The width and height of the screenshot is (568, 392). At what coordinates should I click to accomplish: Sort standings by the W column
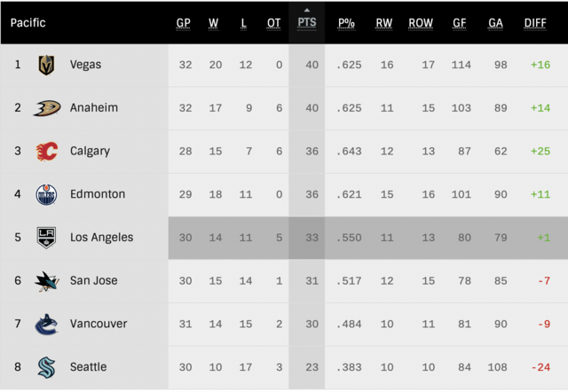pyautogui.click(x=213, y=23)
